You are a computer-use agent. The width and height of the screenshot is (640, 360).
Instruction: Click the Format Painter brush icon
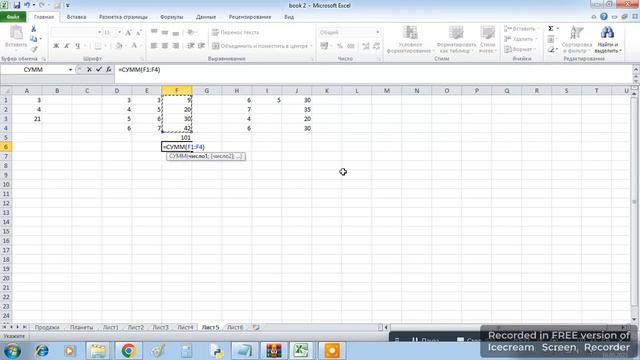pyautogui.click(x=33, y=49)
